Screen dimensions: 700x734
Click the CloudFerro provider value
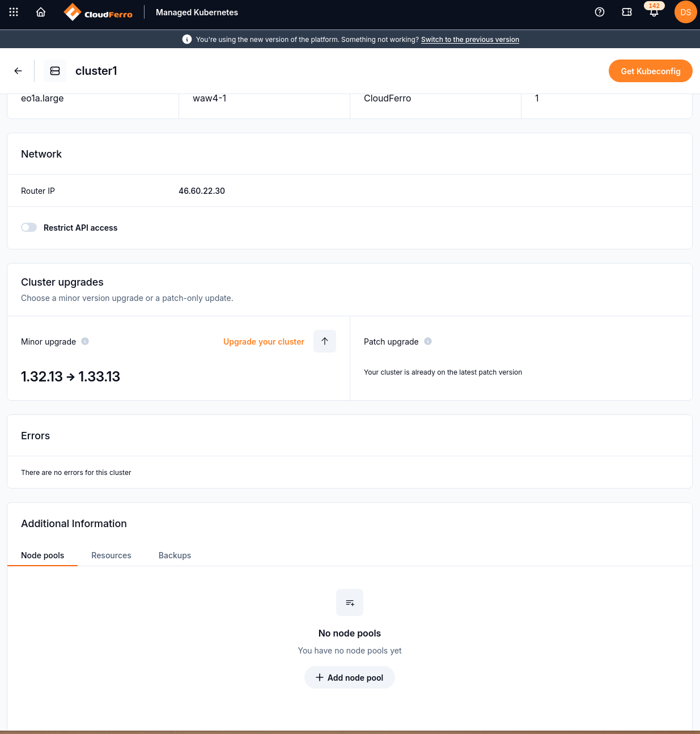point(388,98)
